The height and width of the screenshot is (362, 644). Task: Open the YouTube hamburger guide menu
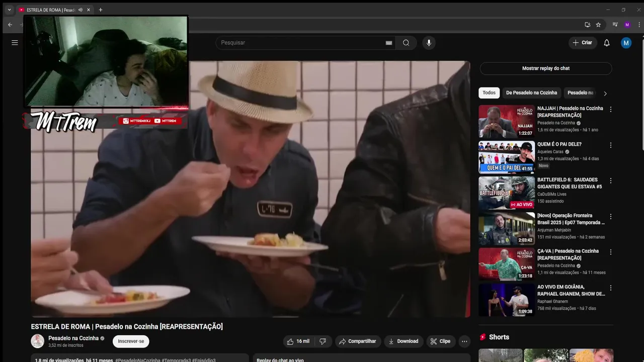click(x=15, y=43)
